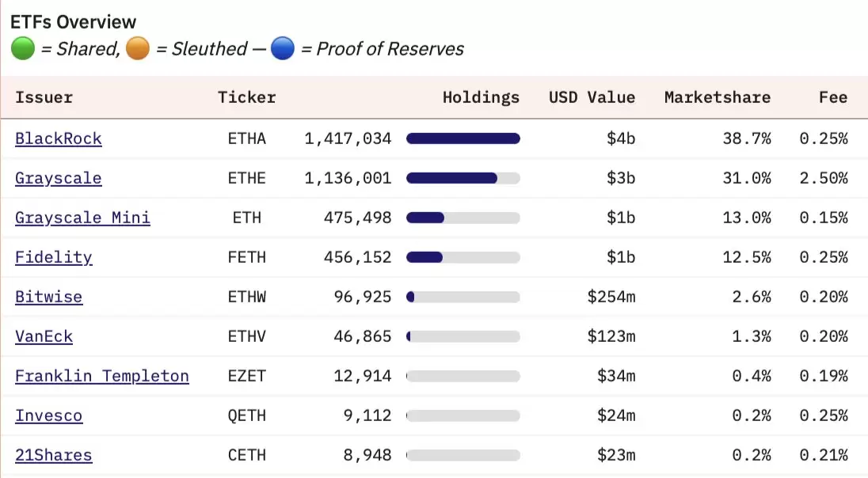Screen dimensions: 868x478
Task: Open the VanEck link
Action: [44, 336]
